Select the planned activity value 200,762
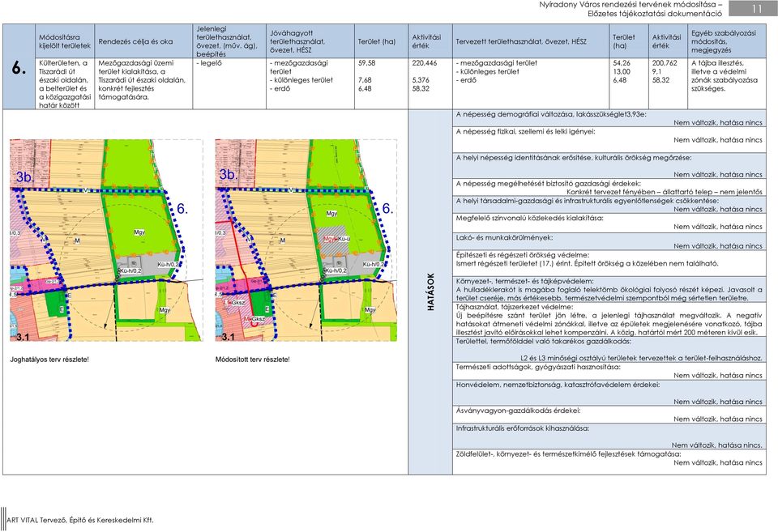Viewport: 778px width, 532px height. 665,63
